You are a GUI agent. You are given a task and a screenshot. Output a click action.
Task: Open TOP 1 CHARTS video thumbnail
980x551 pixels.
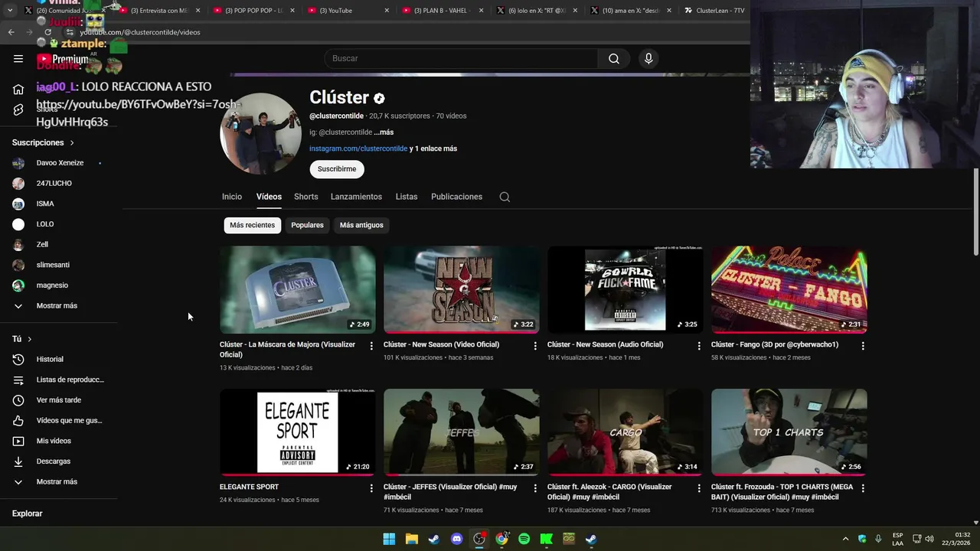pyautogui.click(x=789, y=432)
